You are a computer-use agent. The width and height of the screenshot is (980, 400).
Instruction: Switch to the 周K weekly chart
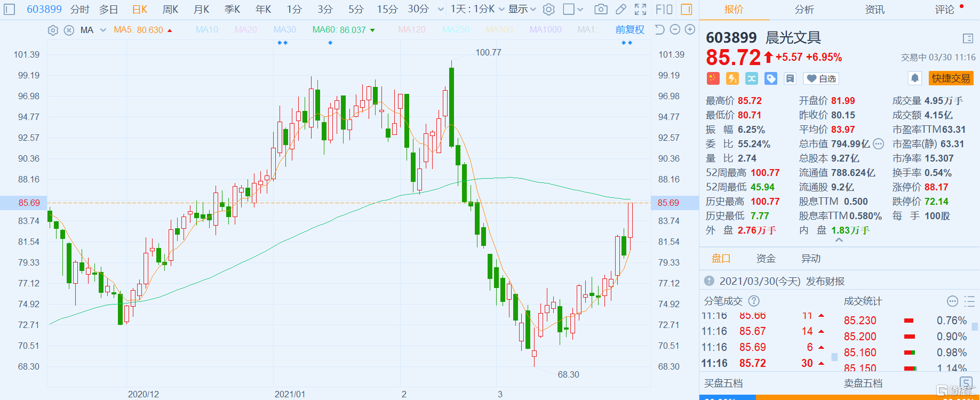click(x=171, y=9)
